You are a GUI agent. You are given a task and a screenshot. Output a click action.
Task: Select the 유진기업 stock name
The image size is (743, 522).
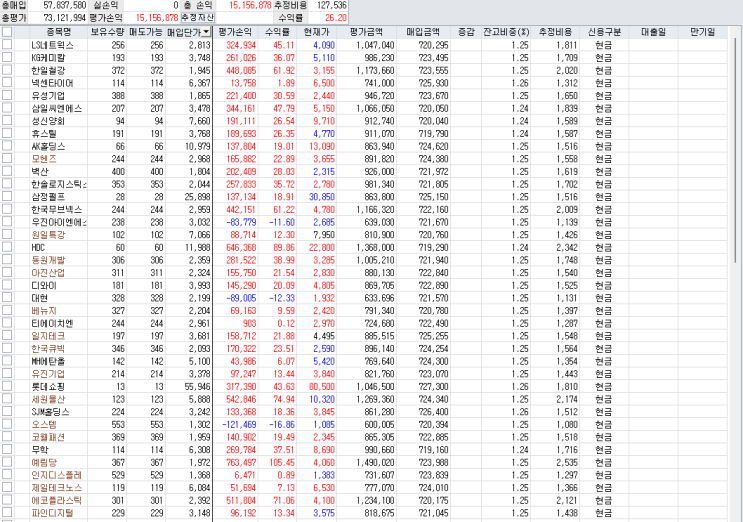tap(48, 373)
